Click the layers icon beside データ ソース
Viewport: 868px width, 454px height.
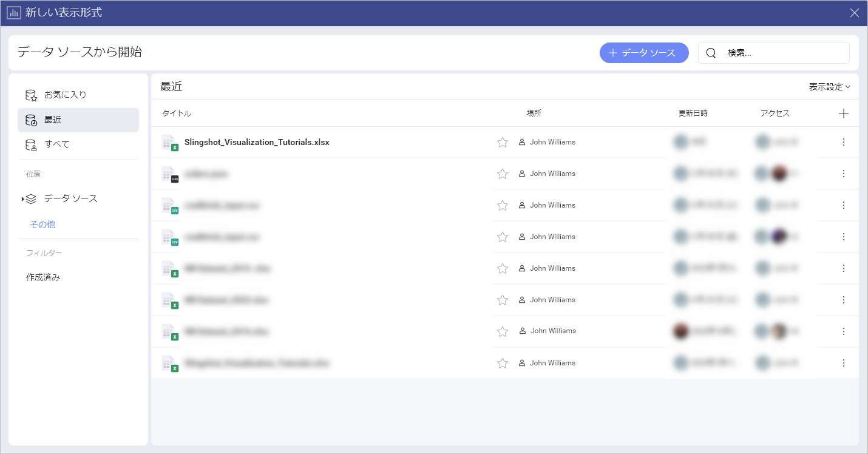point(32,198)
